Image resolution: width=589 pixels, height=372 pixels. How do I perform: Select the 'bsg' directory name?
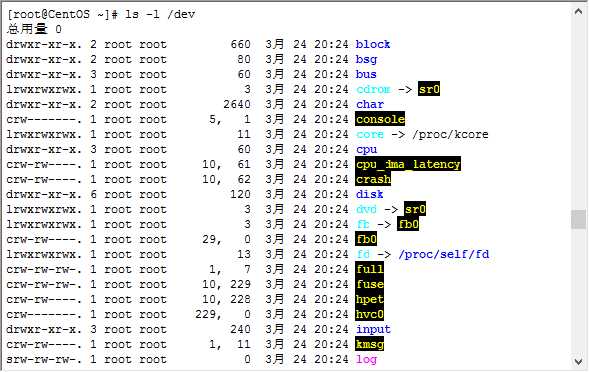pyautogui.click(x=366, y=59)
